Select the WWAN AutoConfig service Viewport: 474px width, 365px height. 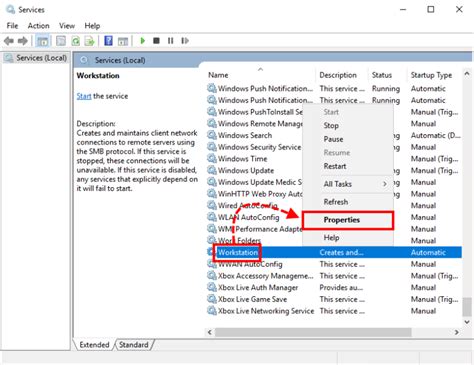250,264
